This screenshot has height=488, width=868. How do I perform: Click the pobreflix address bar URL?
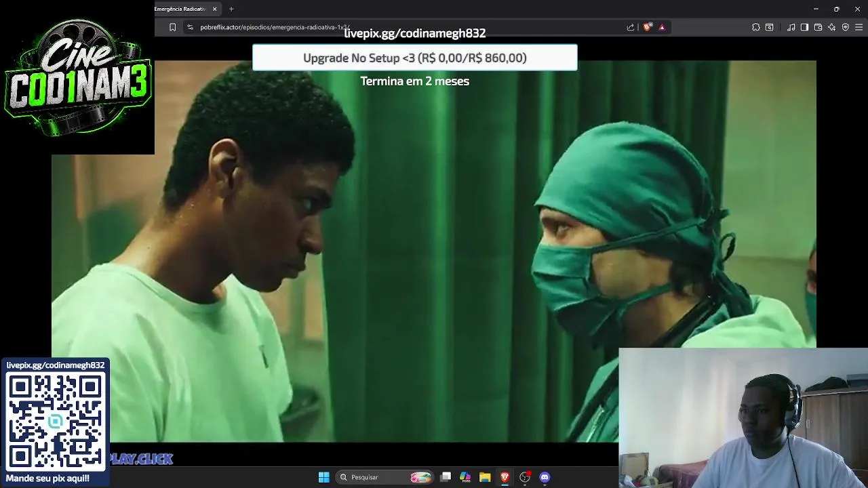click(275, 27)
